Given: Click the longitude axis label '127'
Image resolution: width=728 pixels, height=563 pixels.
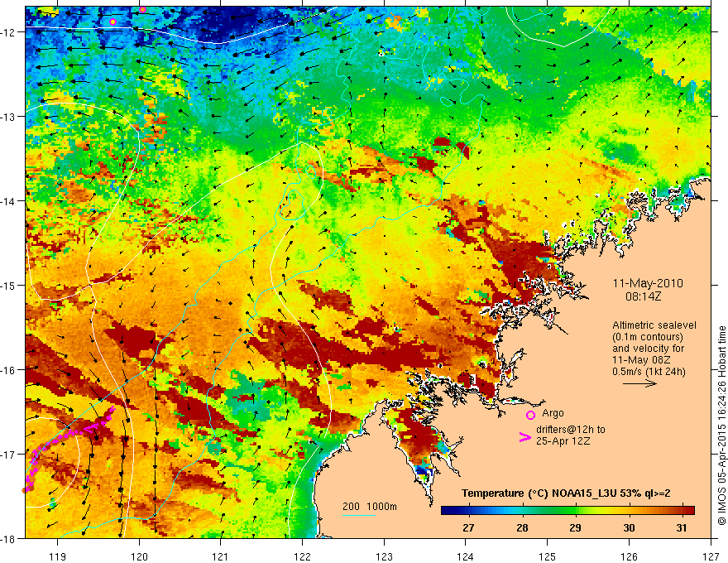Looking at the screenshot, I should pyautogui.click(x=711, y=556).
